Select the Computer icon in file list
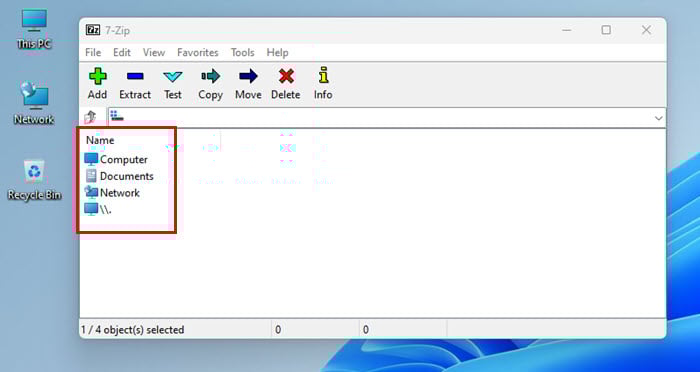Image resolution: width=700 pixels, height=372 pixels. point(91,159)
